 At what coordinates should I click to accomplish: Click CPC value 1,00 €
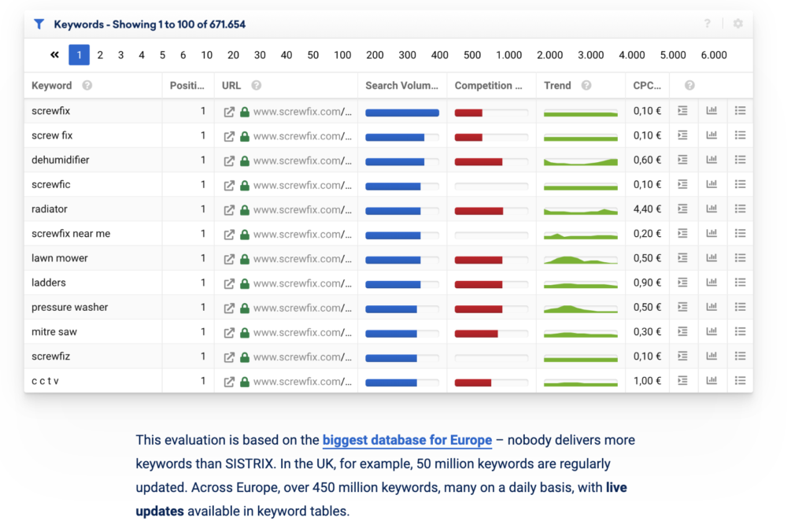[647, 380]
